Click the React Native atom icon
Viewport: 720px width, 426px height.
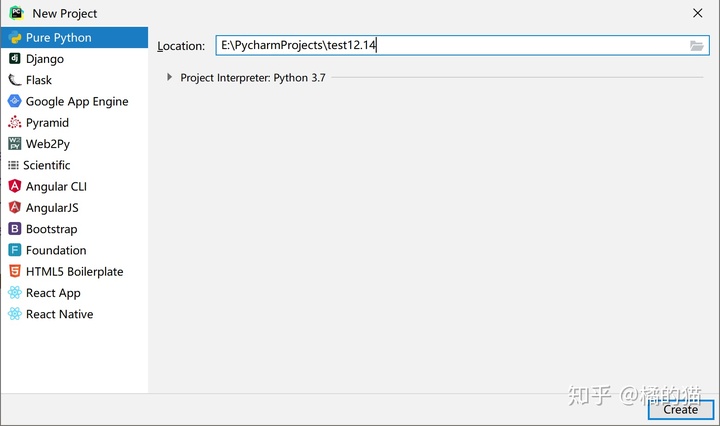tap(15, 314)
